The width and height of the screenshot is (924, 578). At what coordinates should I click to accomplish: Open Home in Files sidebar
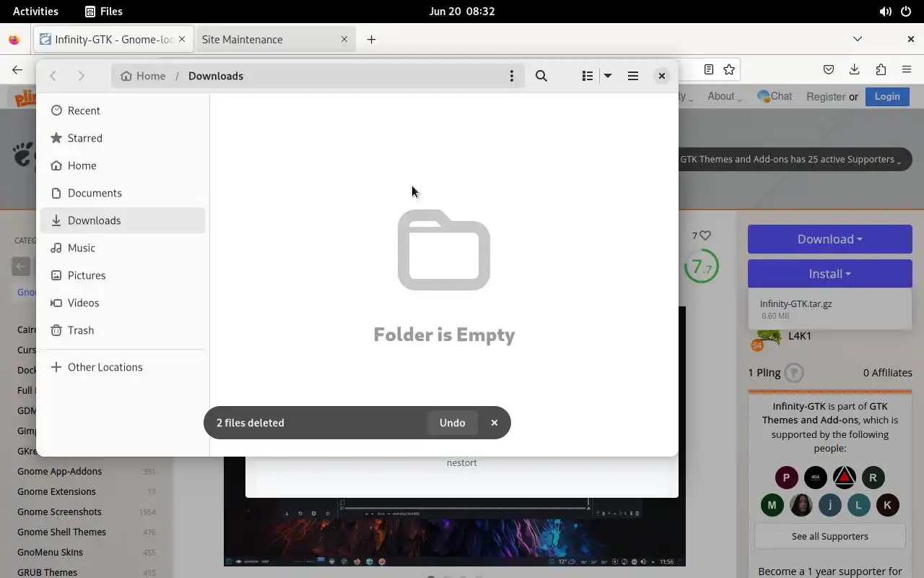(123, 165)
